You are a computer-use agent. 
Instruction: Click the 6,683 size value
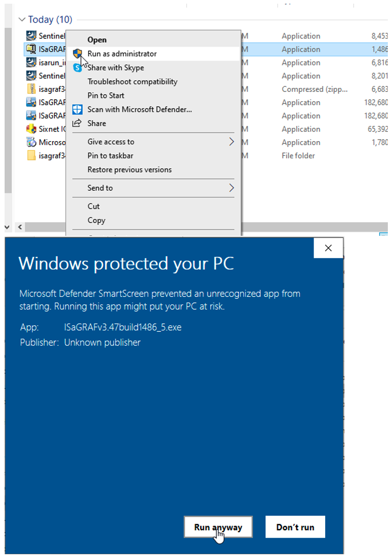pos(380,89)
